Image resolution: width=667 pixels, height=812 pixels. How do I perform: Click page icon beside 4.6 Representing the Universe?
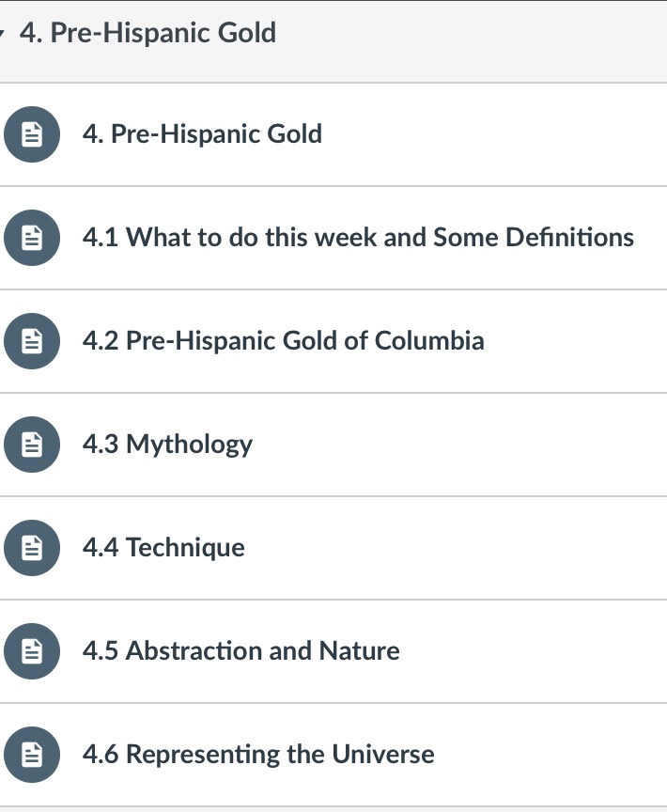[31, 755]
